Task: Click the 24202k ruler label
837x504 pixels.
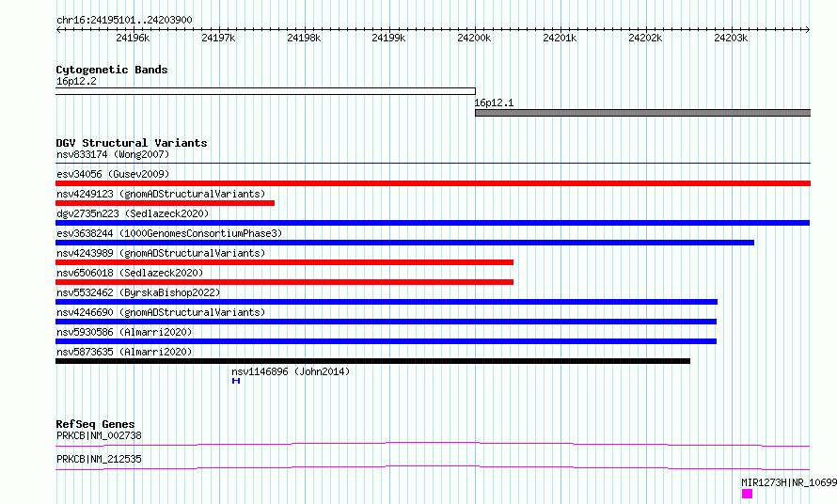Action: point(645,38)
